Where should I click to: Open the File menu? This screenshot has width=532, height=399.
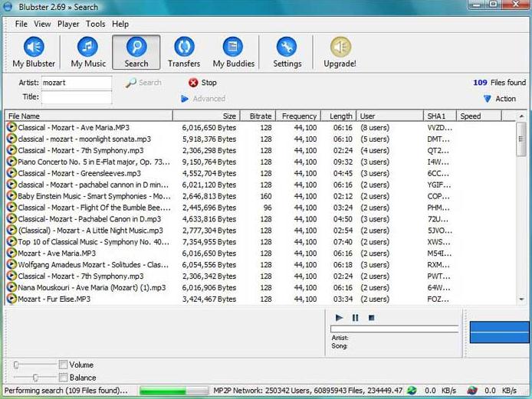[x=21, y=24]
